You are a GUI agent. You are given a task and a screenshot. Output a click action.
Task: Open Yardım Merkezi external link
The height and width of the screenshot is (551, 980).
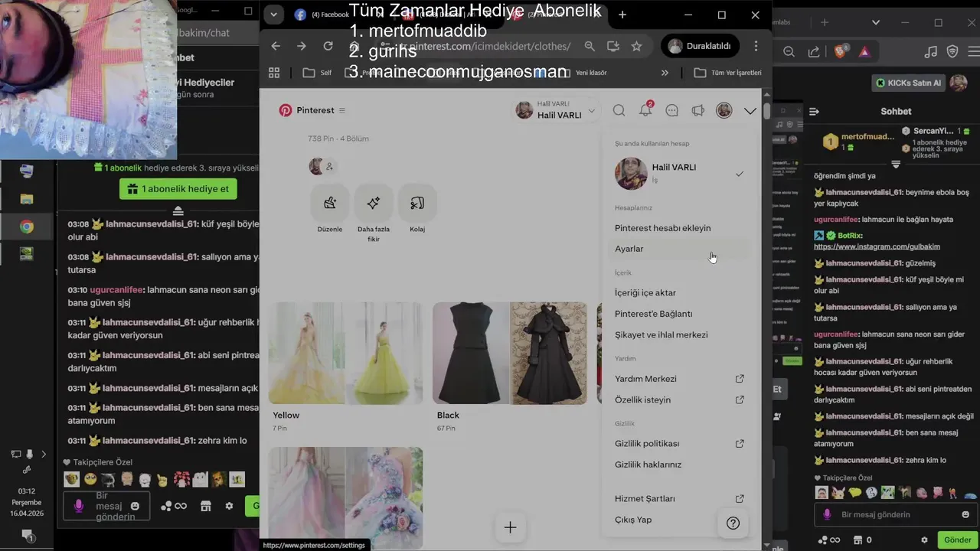(679, 379)
